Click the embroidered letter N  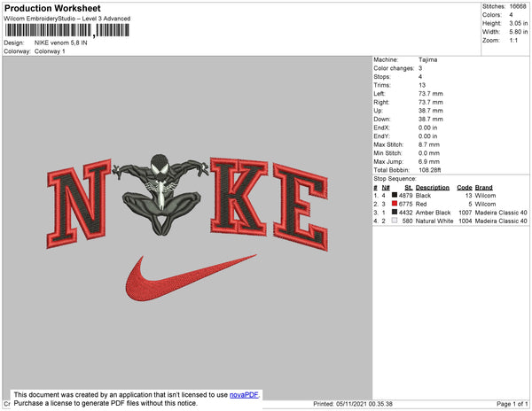click(x=79, y=204)
